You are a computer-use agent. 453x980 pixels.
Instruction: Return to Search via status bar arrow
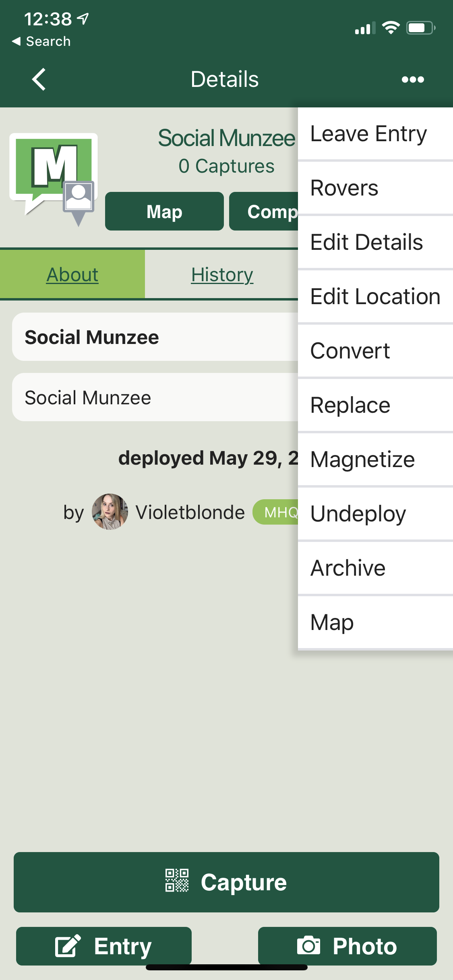point(41,41)
